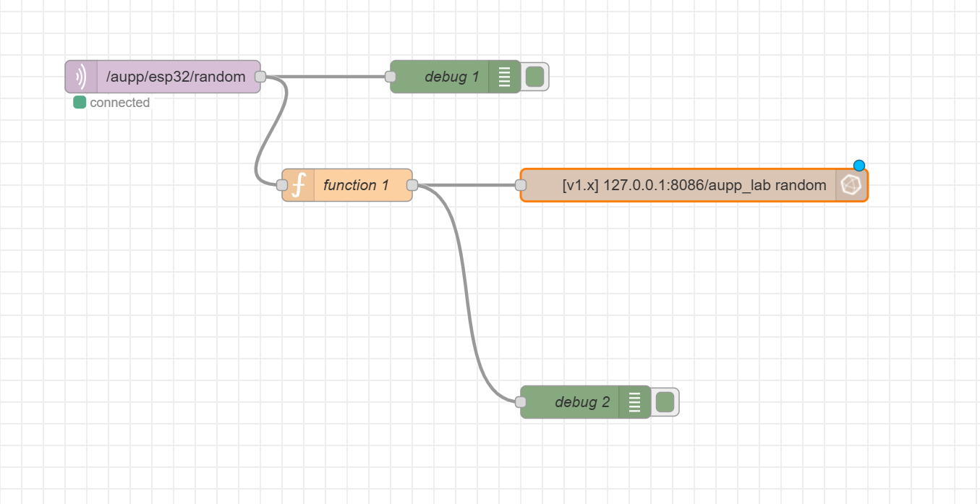Toggle debug 1's output enable button
Image resolution: width=980 pixels, height=504 pixels.
click(534, 76)
